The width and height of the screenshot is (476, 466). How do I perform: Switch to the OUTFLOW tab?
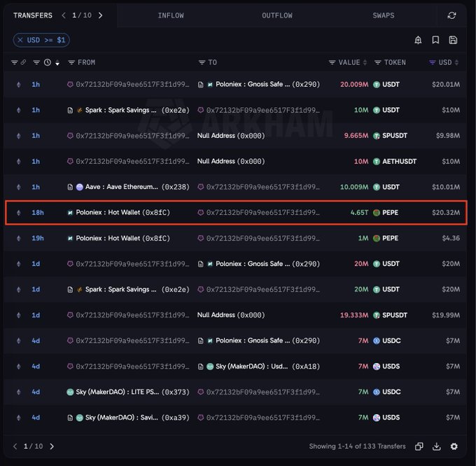[x=277, y=15]
